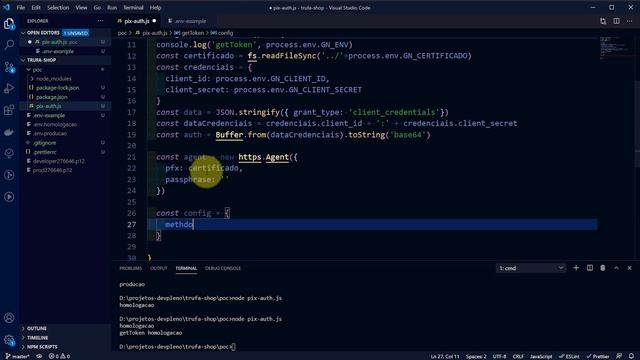
Task: Click Prettier status in status bar
Action: (598, 356)
